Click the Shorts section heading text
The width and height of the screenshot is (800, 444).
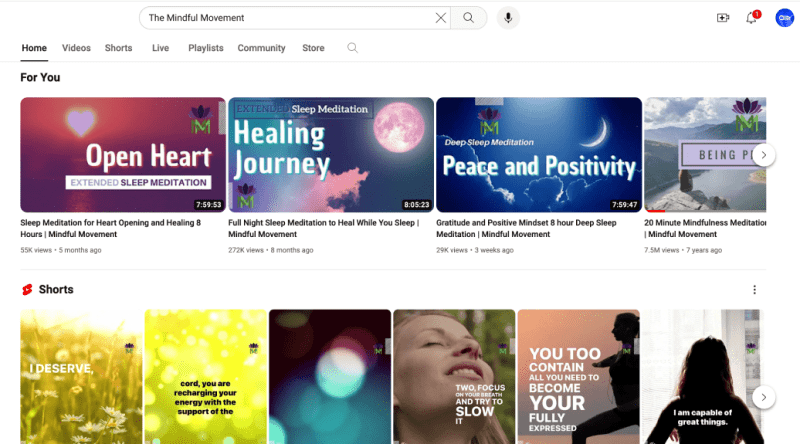click(56, 290)
